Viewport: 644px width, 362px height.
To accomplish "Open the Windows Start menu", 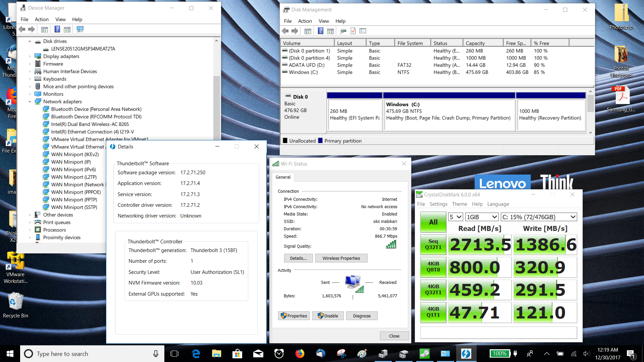I will 10,354.
